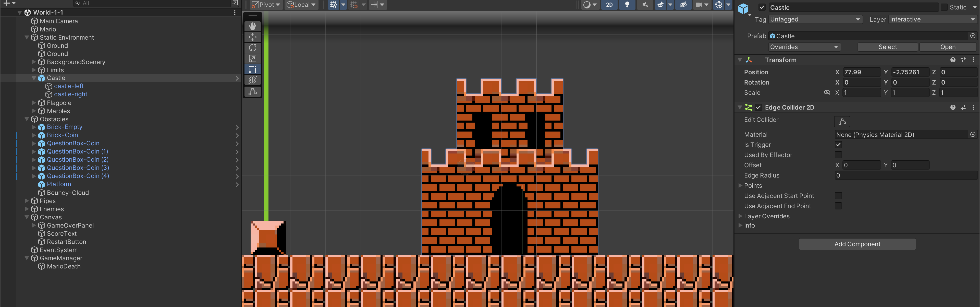This screenshot has height=307, width=980.
Task: Select the Move tool
Action: pos(253,37)
